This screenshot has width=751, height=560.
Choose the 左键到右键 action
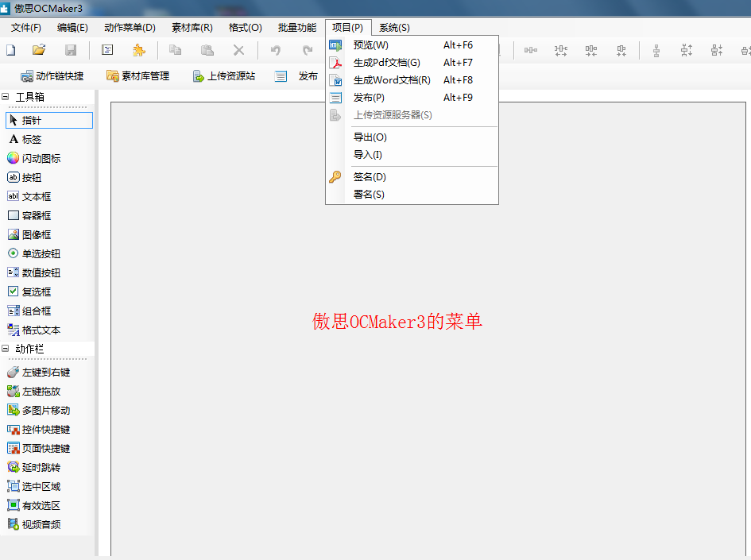point(39,372)
